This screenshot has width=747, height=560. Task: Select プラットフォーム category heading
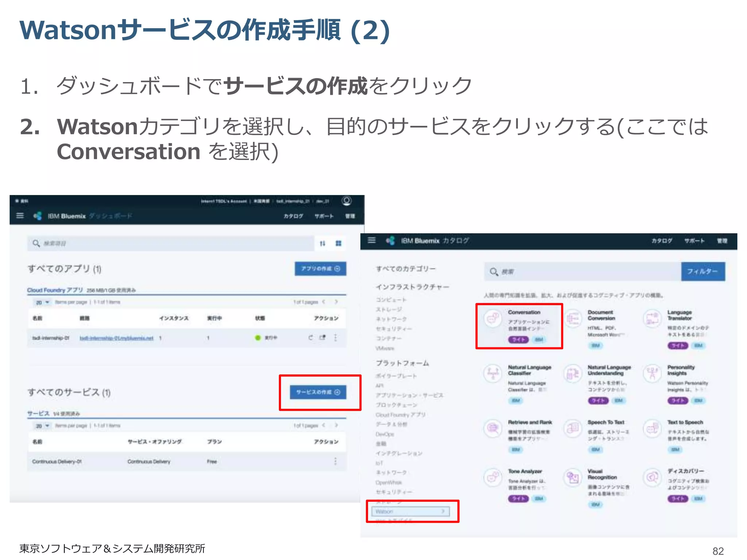pos(402,363)
